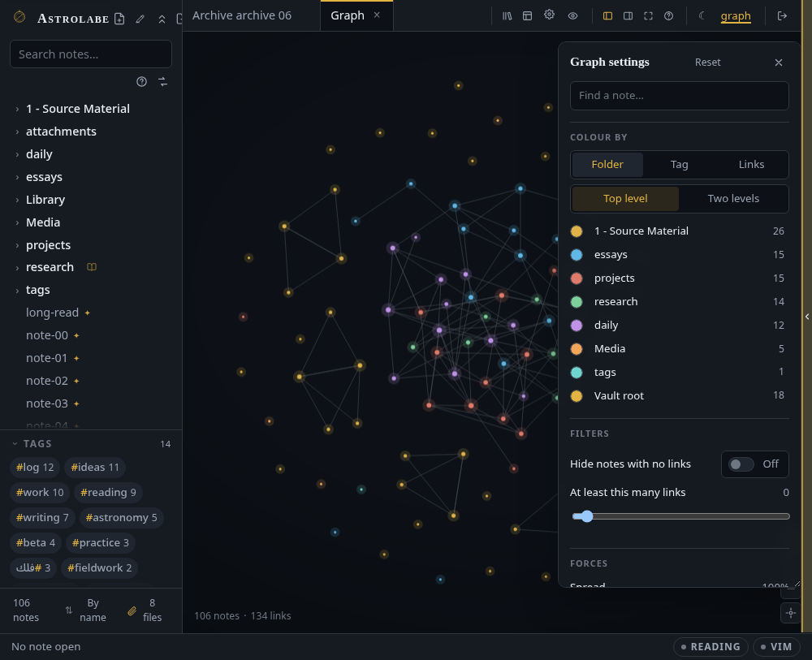
Task: Create a new note with the file-plus icon
Action: [x=119, y=19]
